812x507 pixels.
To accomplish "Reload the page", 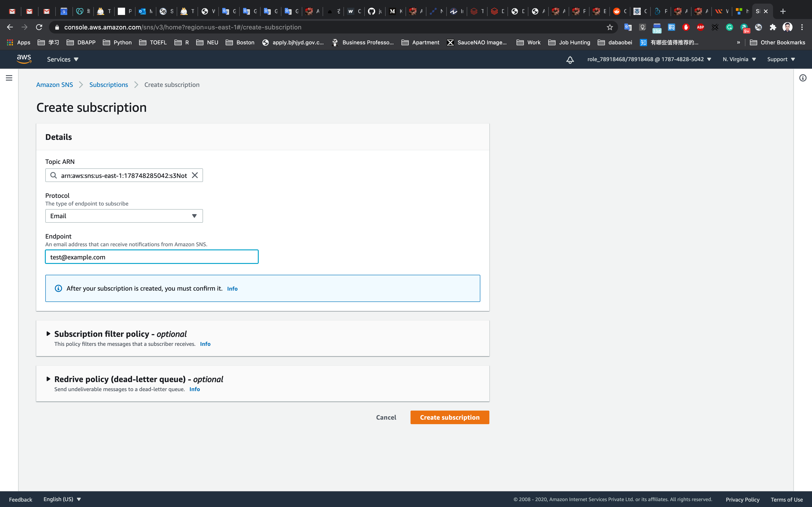I will [39, 27].
